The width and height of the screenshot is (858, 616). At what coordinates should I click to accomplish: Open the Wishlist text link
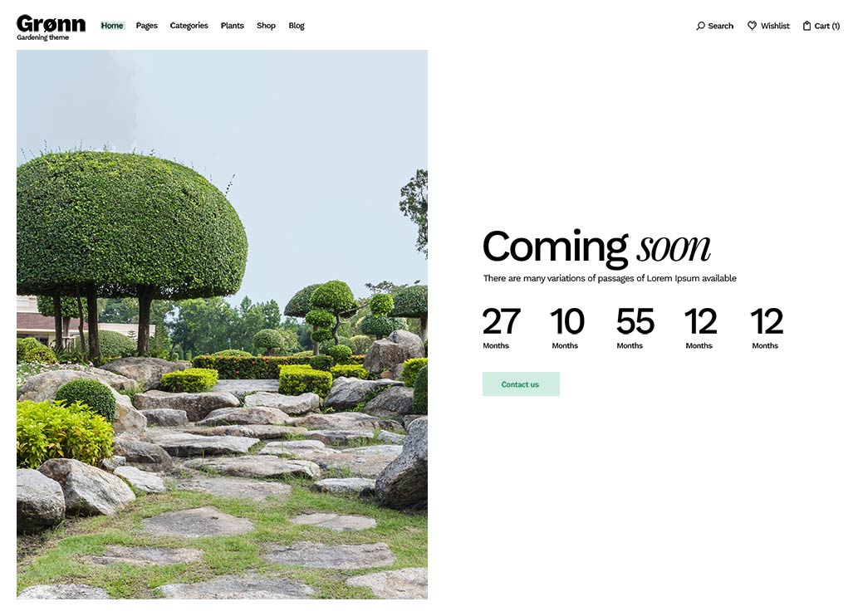click(x=775, y=26)
